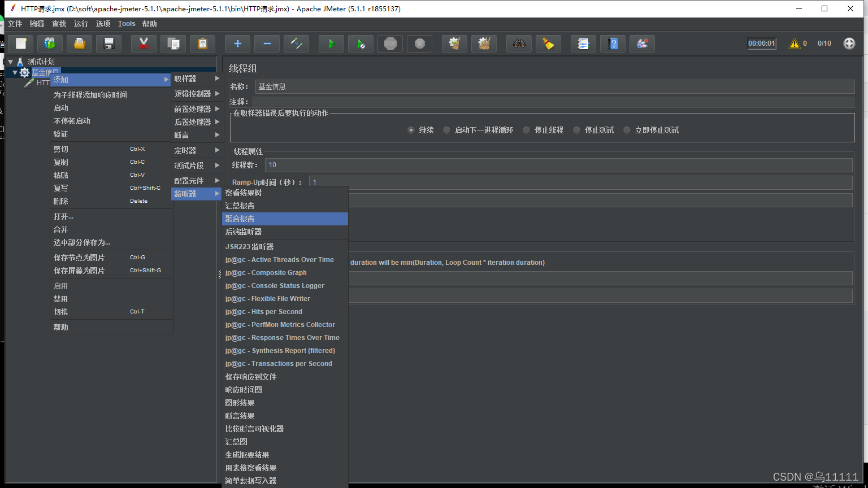
Task: Click the Search binoculars icon
Action: point(519,43)
